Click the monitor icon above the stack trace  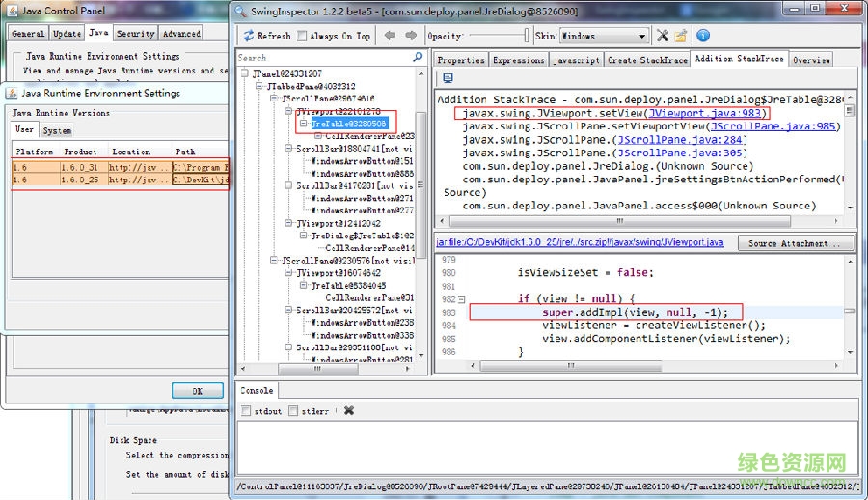tap(448, 78)
